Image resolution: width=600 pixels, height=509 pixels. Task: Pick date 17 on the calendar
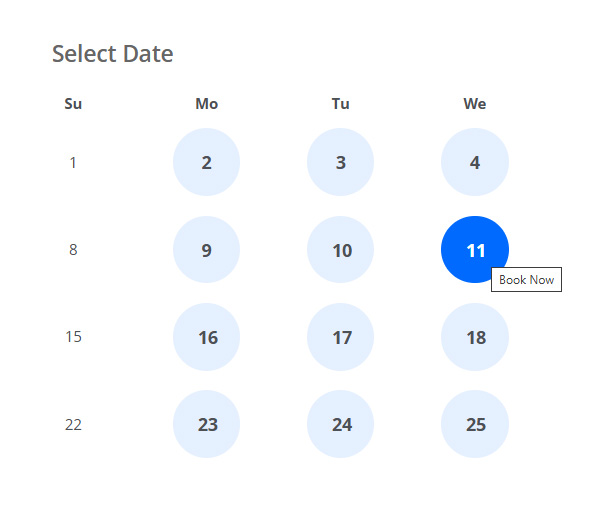tap(341, 337)
